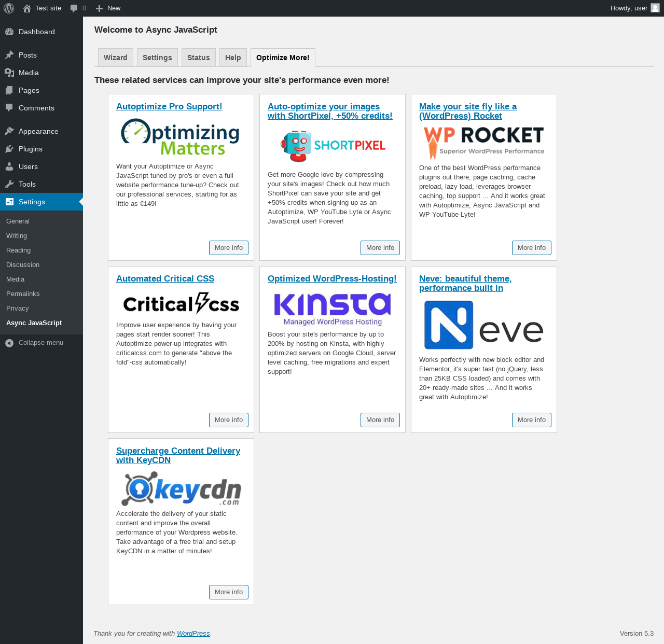Click the Neve theme logo
Image resolution: width=664 pixels, height=644 pixels.
point(483,325)
